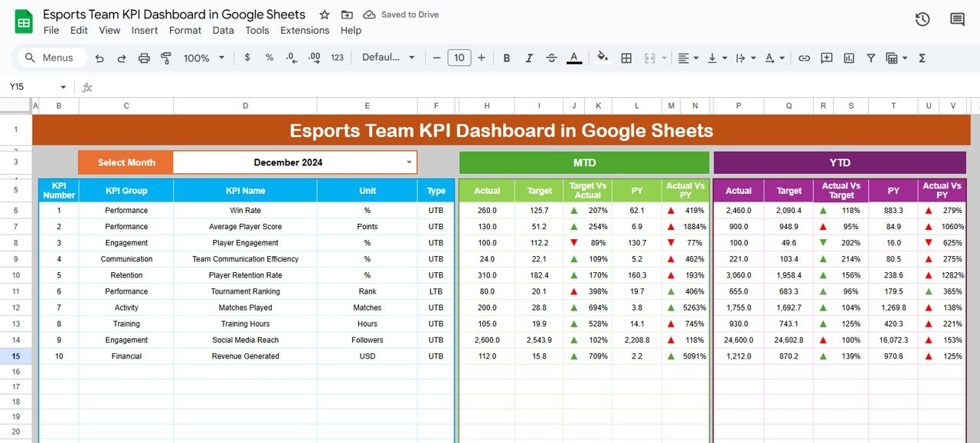Check the Saved to Drive status
980x443 pixels.
point(401,15)
